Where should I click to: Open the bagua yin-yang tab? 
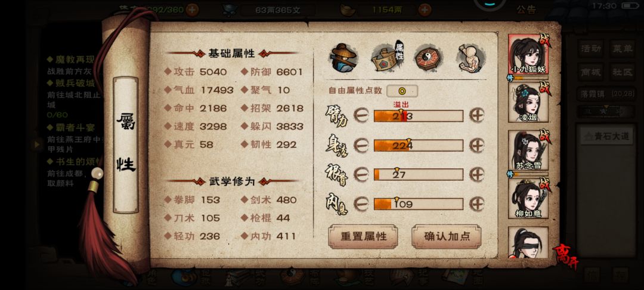428,58
